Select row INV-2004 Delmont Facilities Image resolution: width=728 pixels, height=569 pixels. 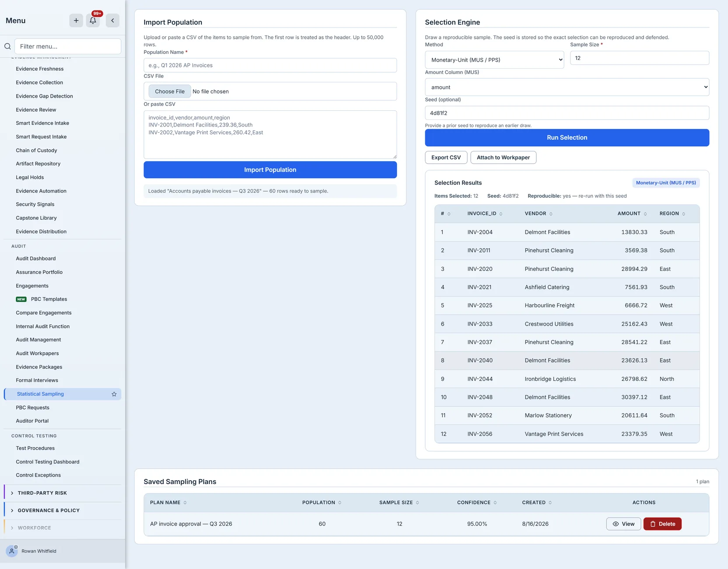(567, 232)
